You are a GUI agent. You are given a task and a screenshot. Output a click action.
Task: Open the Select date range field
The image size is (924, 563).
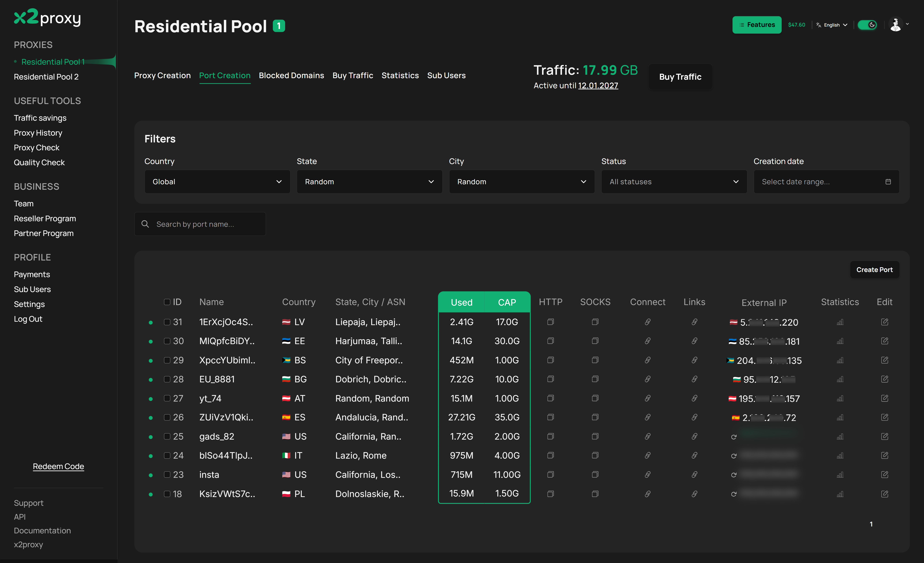point(826,181)
